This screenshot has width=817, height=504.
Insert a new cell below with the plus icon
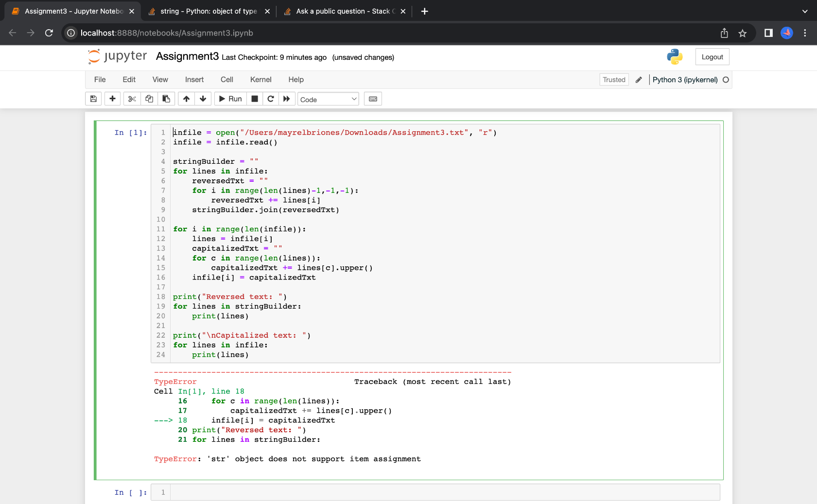pos(112,99)
